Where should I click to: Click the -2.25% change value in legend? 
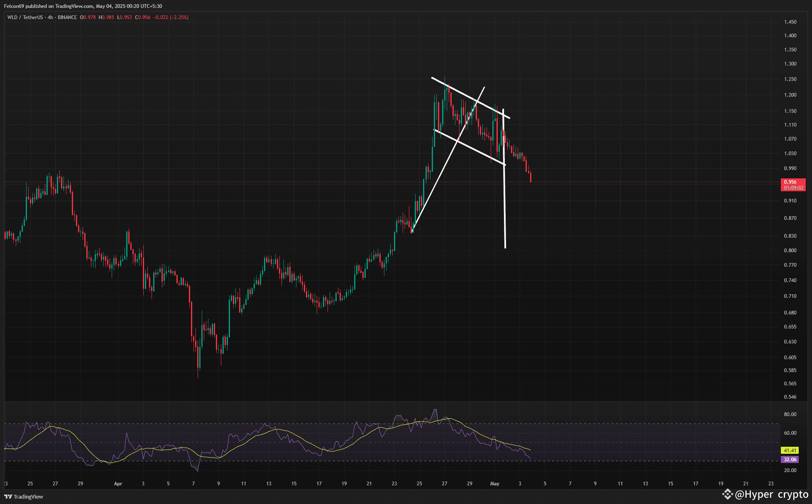click(x=179, y=17)
